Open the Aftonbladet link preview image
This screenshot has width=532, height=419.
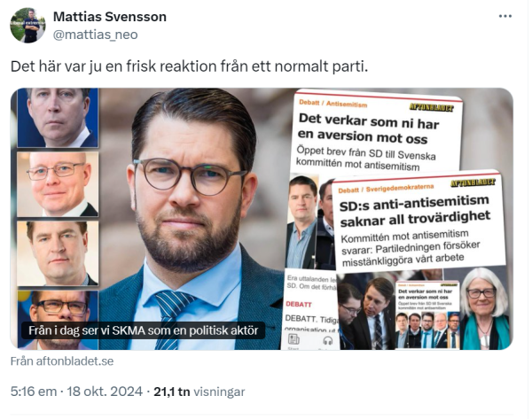pos(262,219)
